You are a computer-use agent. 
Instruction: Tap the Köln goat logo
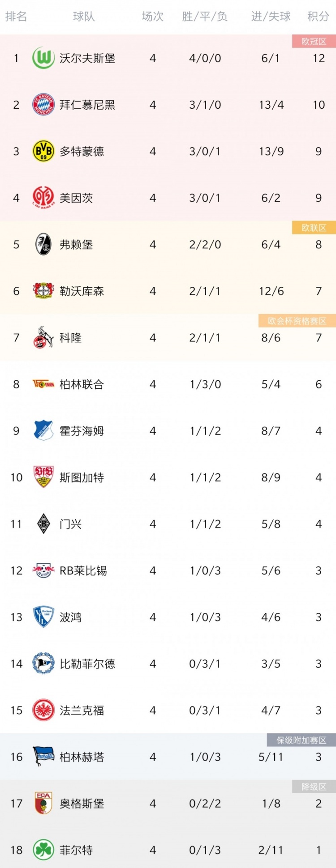43,337
